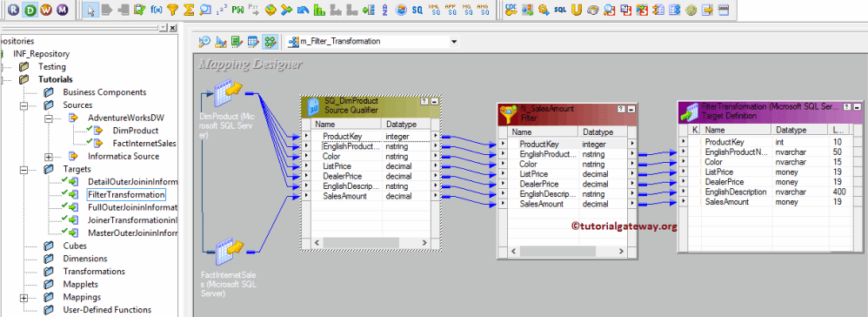This screenshot has width=868, height=317.
Task: Select User-Defined Functions in the tree
Action: coord(107,310)
